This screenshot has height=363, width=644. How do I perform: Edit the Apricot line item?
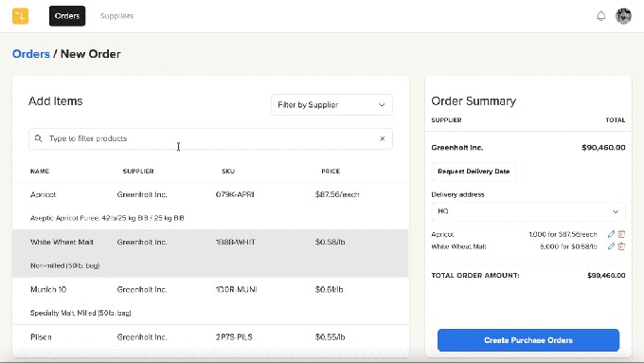[611, 234]
